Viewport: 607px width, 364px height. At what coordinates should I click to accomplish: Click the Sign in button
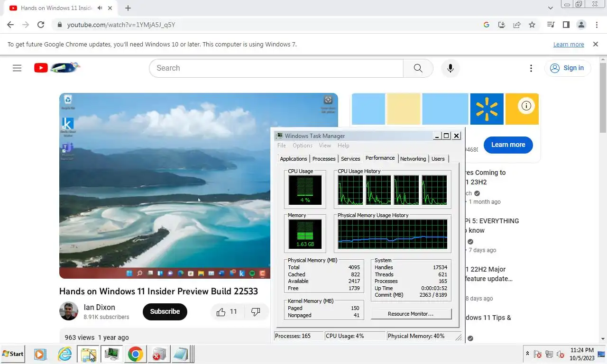click(x=567, y=68)
